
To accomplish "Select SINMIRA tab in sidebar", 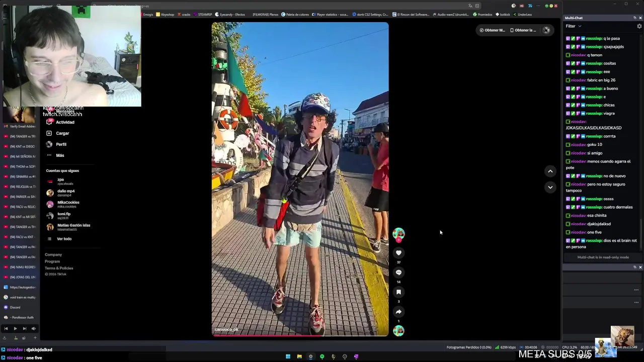I will 20,176.
